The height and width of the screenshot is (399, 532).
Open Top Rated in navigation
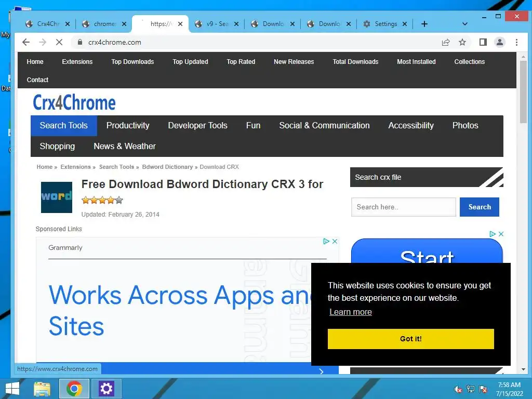pyautogui.click(x=241, y=62)
